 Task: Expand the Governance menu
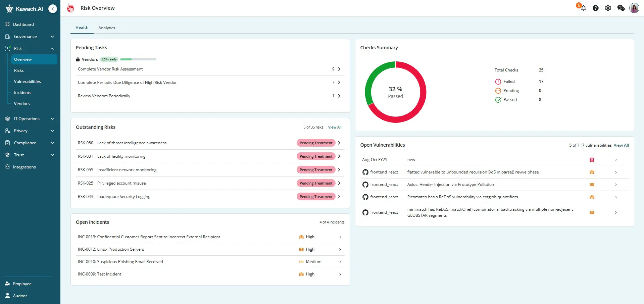pos(30,36)
